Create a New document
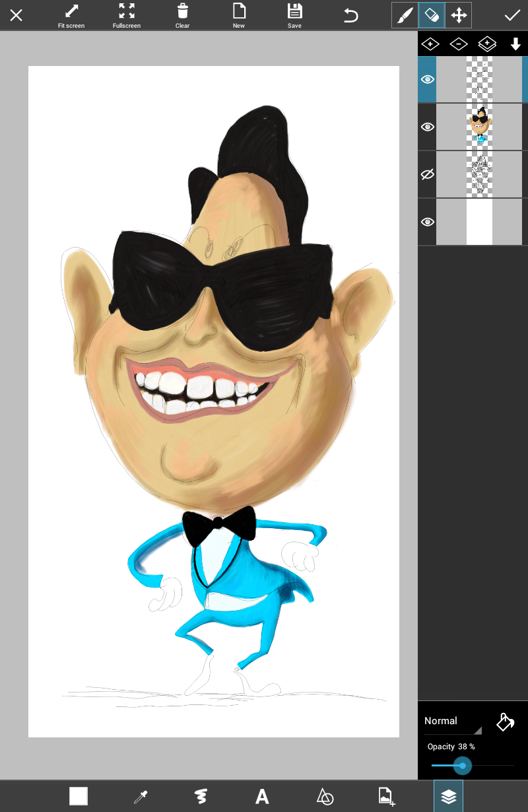This screenshot has height=812, width=528. [x=239, y=16]
